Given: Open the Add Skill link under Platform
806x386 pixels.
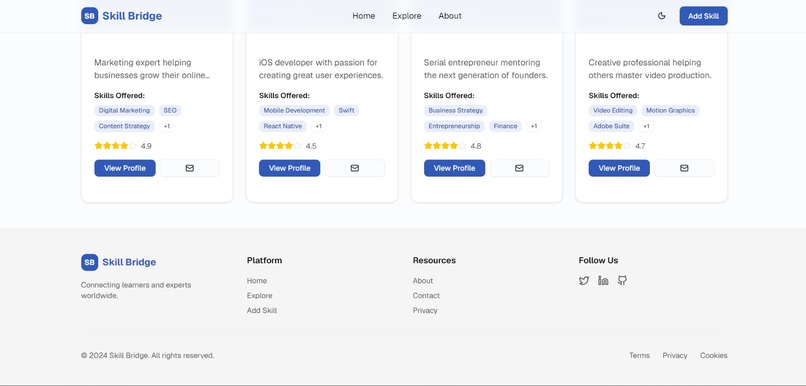Looking at the screenshot, I should pos(262,310).
